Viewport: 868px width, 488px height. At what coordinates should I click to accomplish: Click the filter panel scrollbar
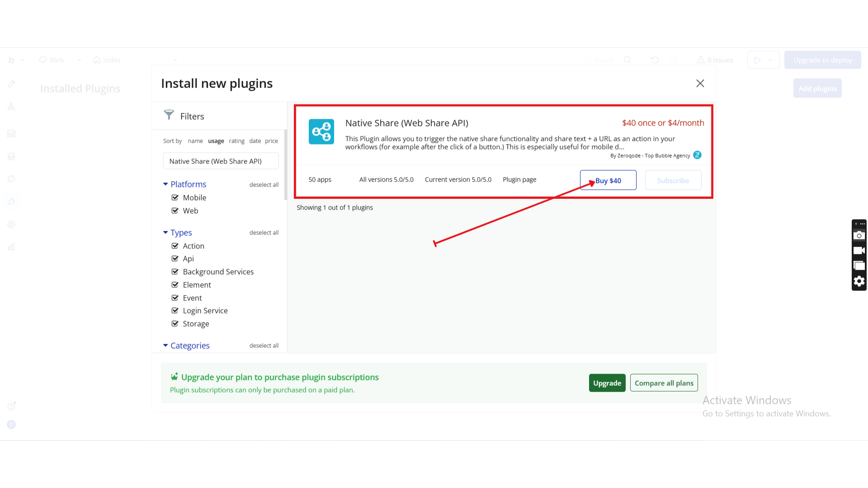(285, 165)
